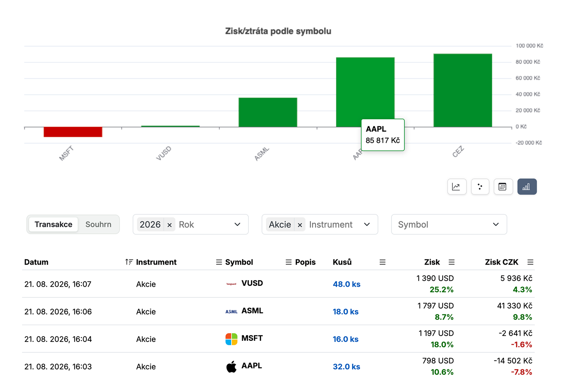Click the VUSD symbol text
Viewport: 563px width, 392px height.
pos(252,283)
